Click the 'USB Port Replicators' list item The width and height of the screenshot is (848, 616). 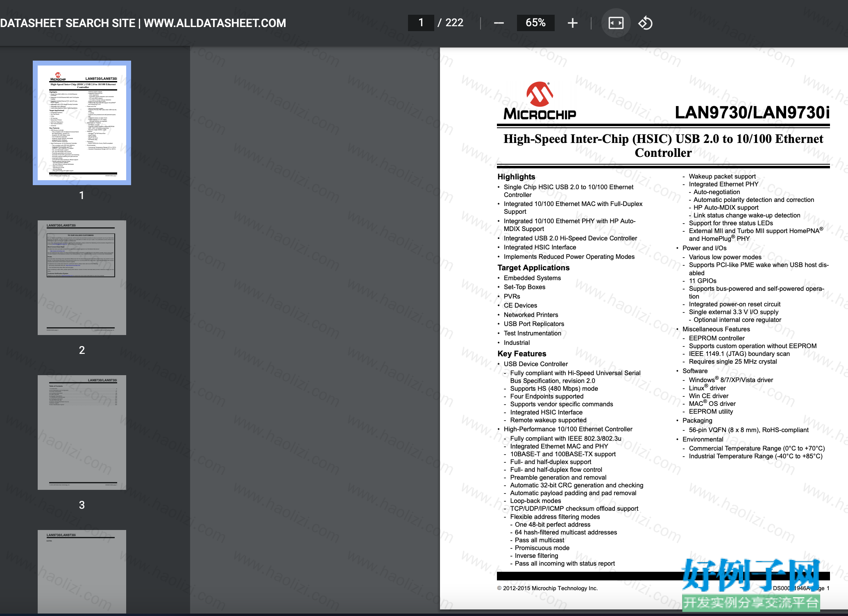click(534, 324)
